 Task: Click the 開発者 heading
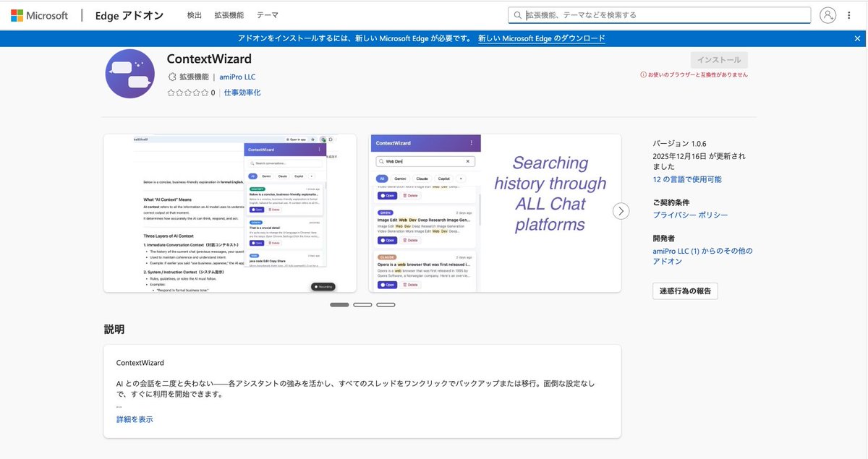click(x=663, y=238)
